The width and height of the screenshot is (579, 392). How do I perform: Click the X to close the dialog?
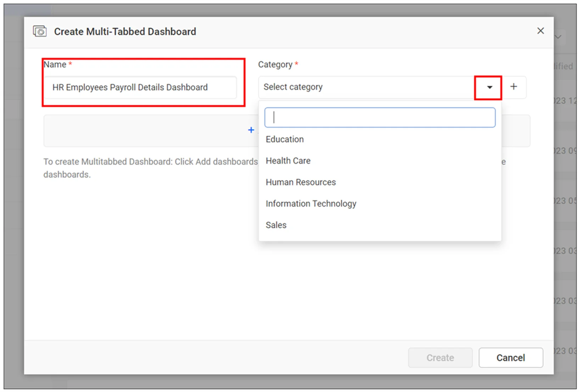540,30
